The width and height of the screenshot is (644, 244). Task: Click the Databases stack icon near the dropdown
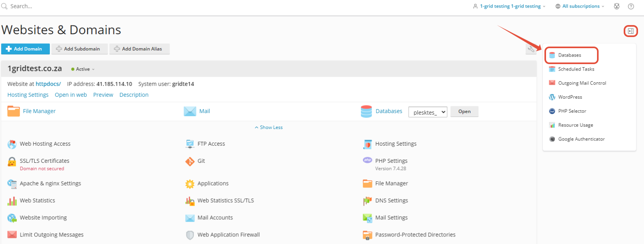point(366,111)
